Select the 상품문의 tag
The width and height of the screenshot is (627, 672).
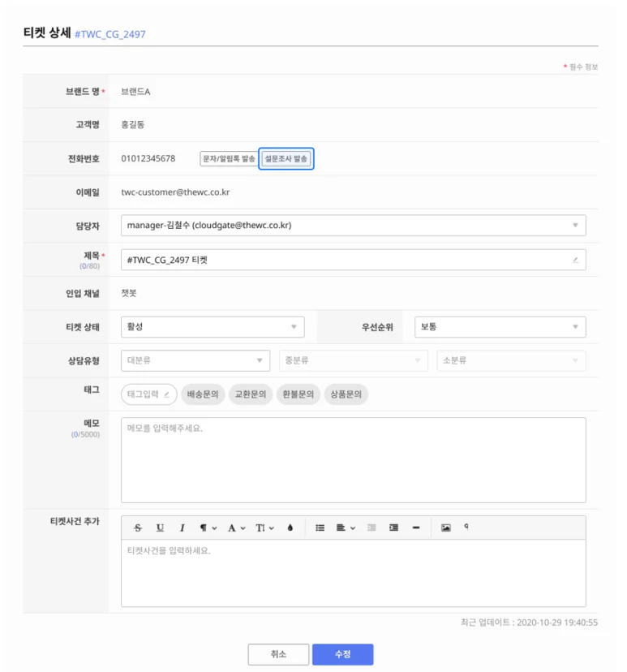pyautogui.click(x=346, y=394)
